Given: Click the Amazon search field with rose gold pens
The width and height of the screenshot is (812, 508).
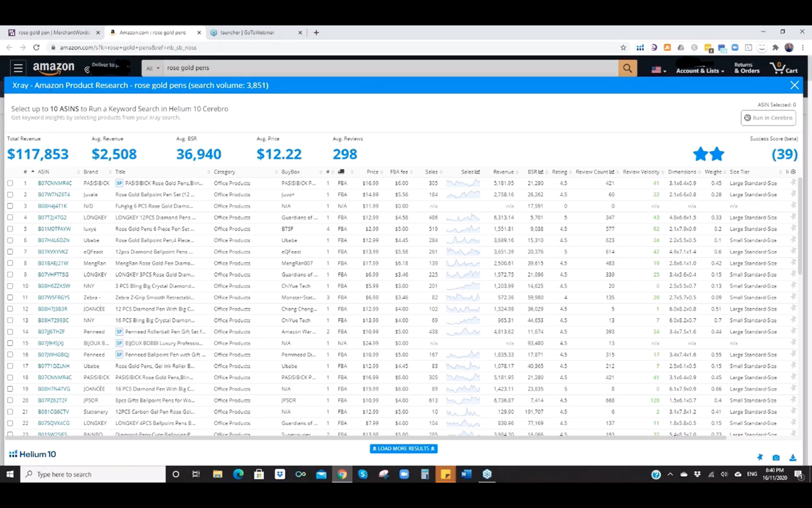Looking at the screenshot, I should pyautogui.click(x=390, y=68).
